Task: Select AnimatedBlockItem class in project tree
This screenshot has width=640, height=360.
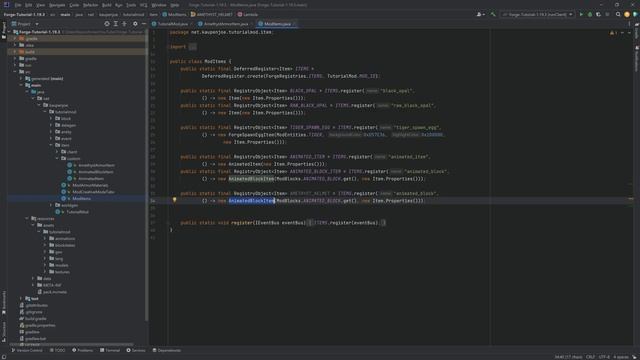Action: click(96, 172)
